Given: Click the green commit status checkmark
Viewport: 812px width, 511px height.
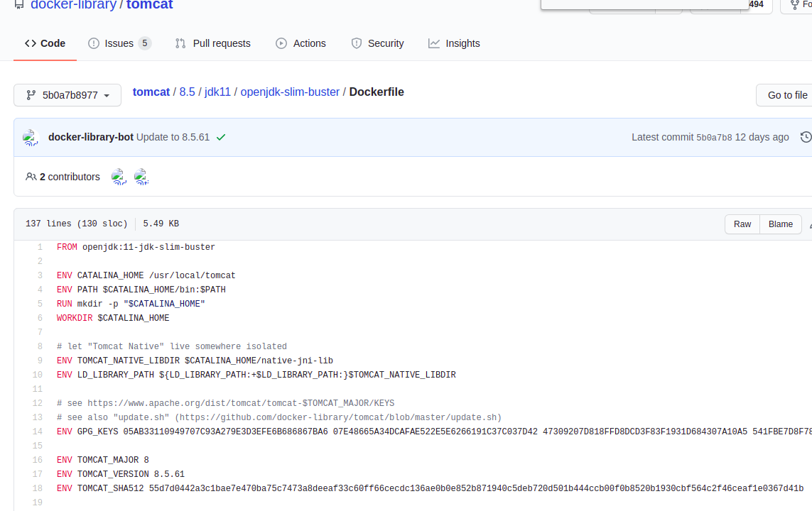Looking at the screenshot, I should (221, 138).
